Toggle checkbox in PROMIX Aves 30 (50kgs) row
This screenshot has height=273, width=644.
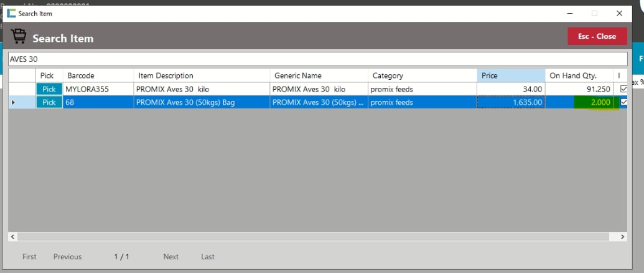pos(623,102)
